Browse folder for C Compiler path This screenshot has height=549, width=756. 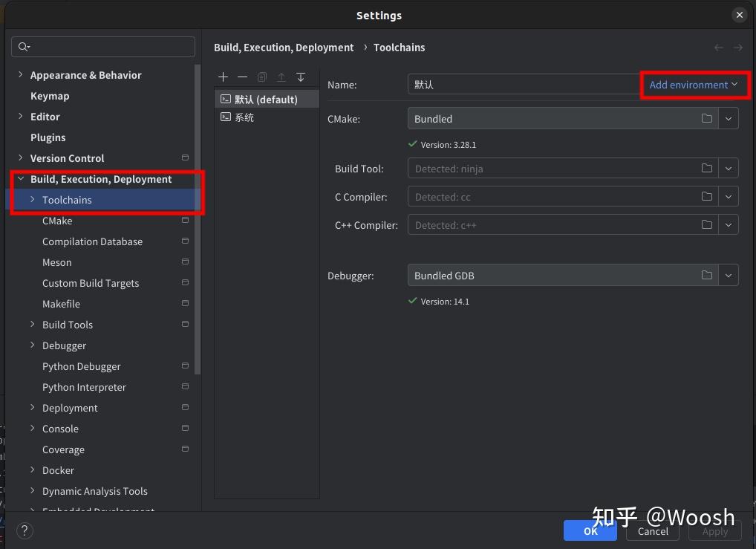click(707, 197)
